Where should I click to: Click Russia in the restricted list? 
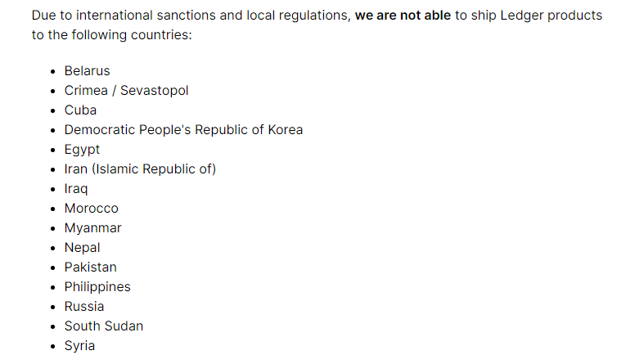click(84, 307)
